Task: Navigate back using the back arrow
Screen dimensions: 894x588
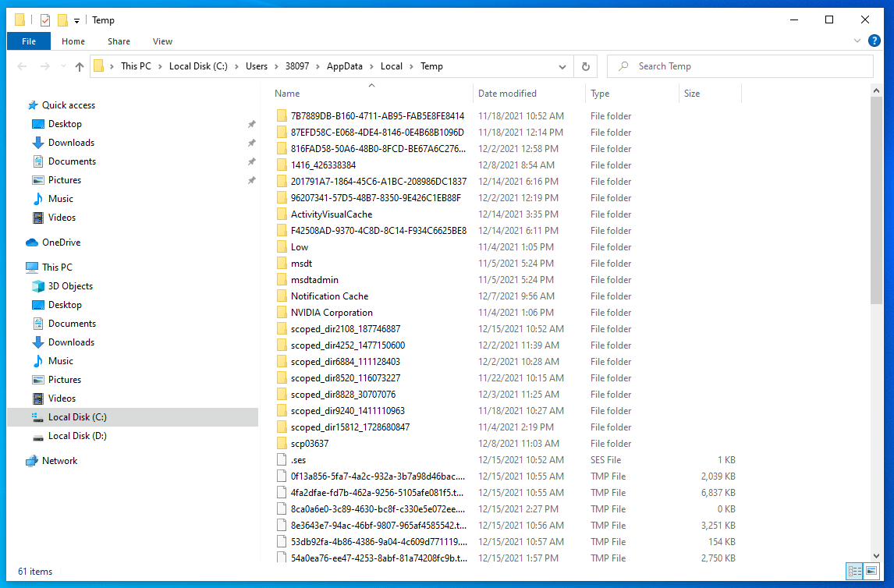Action: [22, 66]
